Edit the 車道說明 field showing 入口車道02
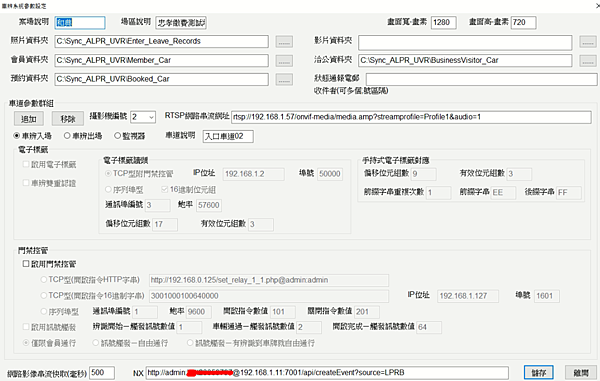Screen dimensions: 600x381 click(x=228, y=136)
